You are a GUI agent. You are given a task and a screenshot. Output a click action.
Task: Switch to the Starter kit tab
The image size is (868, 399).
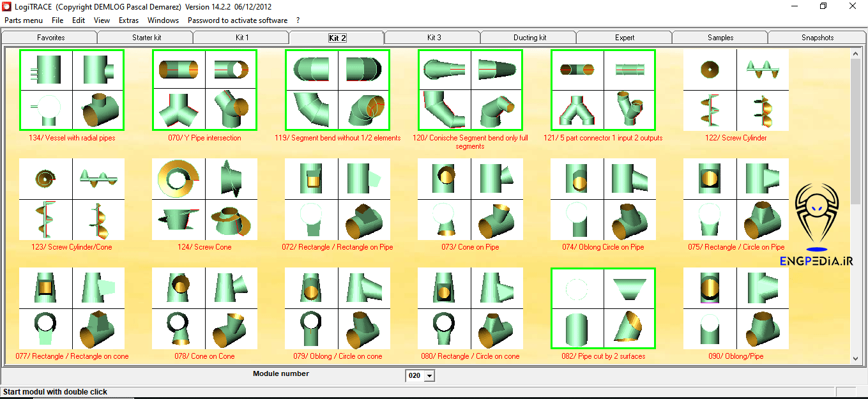(146, 38)
